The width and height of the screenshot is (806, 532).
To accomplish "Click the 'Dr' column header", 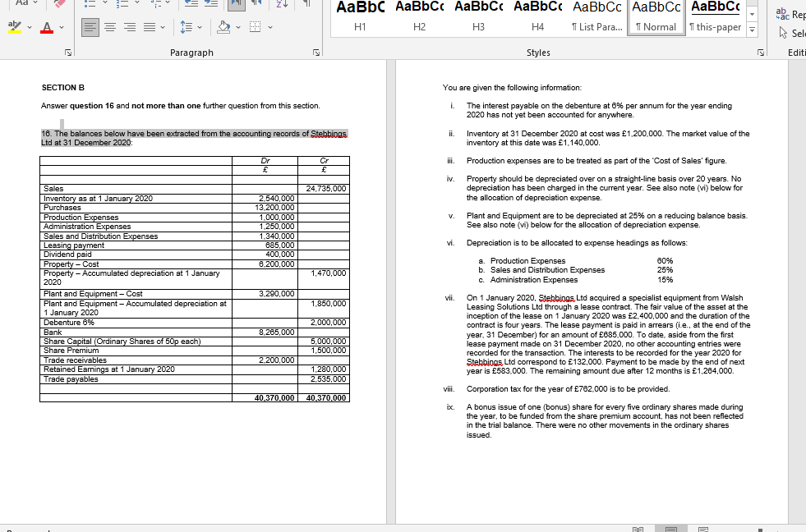I will point(265,161).
